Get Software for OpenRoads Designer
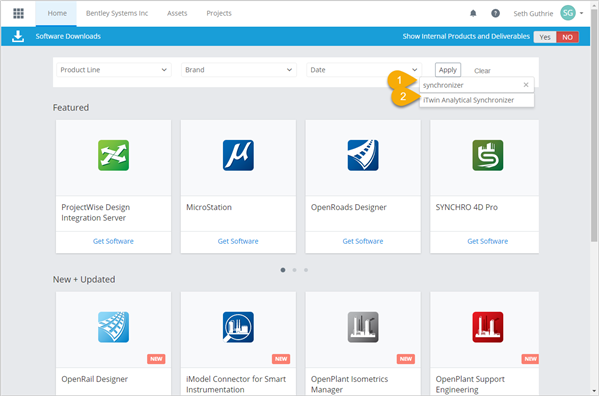 pos(363,241)
